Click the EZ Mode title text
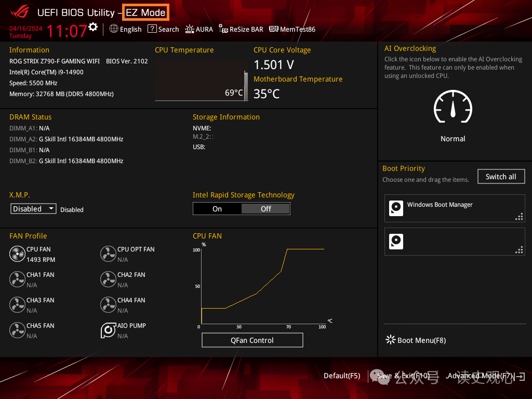 pos(145,12)
